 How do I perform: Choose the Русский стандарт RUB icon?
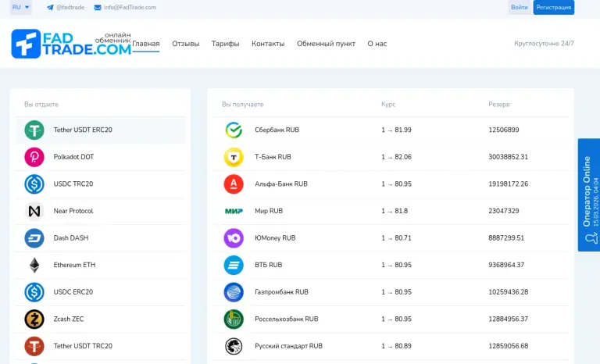point(234,346)
